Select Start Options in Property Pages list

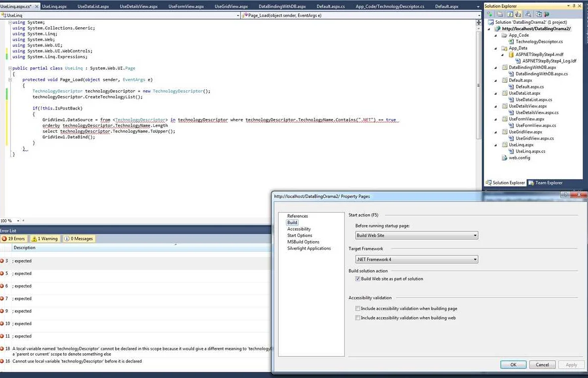coord(299,235)
